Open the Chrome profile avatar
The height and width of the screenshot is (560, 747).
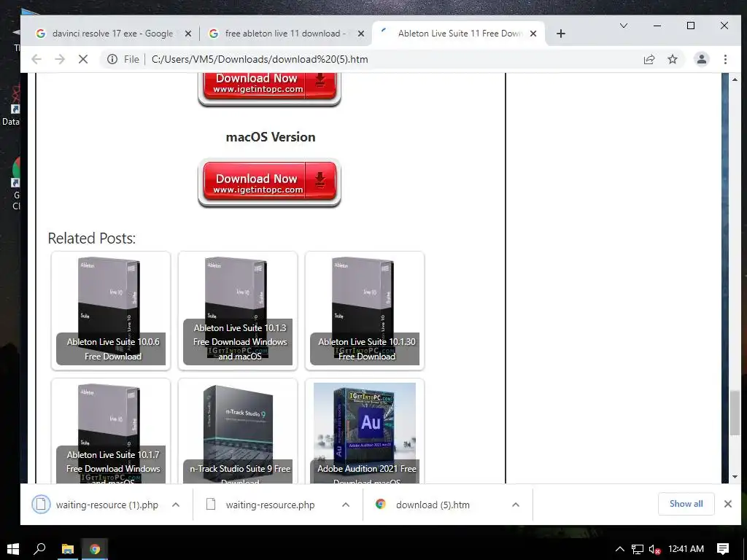click(x=701, y=59)
